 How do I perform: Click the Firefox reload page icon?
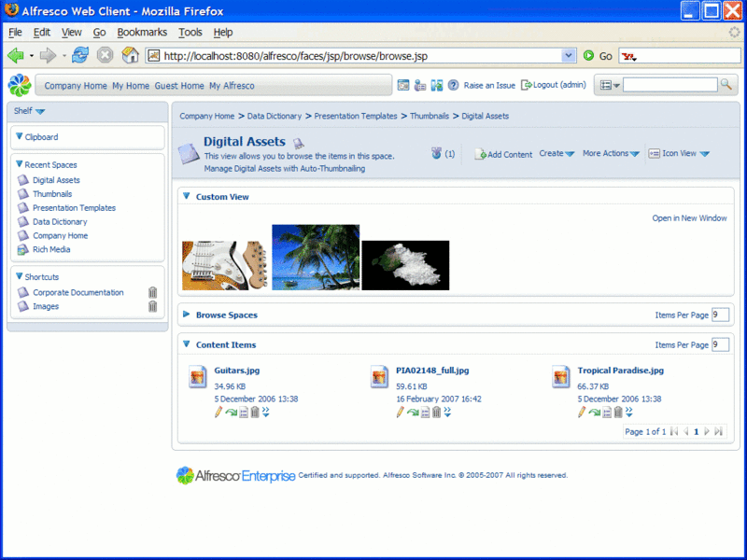click(x=80, y=55)
